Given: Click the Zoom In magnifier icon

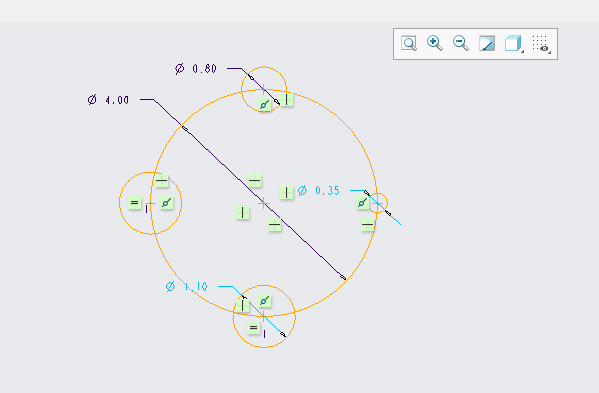Looking at the screenshot, I should 435,43.
